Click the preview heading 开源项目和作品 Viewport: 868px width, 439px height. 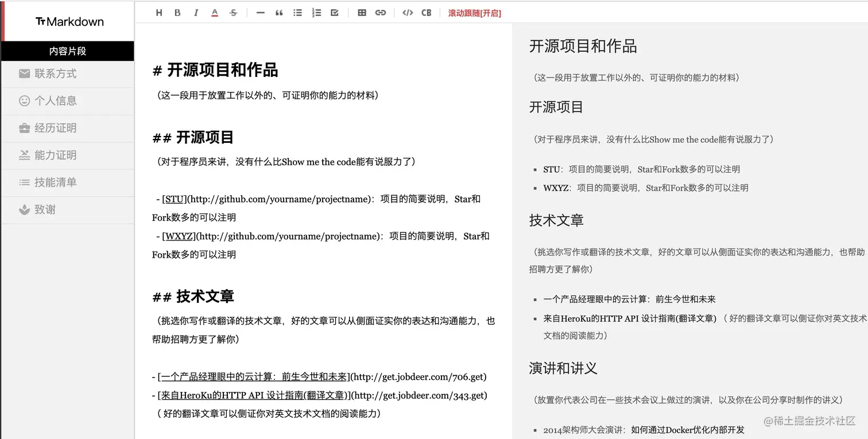point(583,46)
